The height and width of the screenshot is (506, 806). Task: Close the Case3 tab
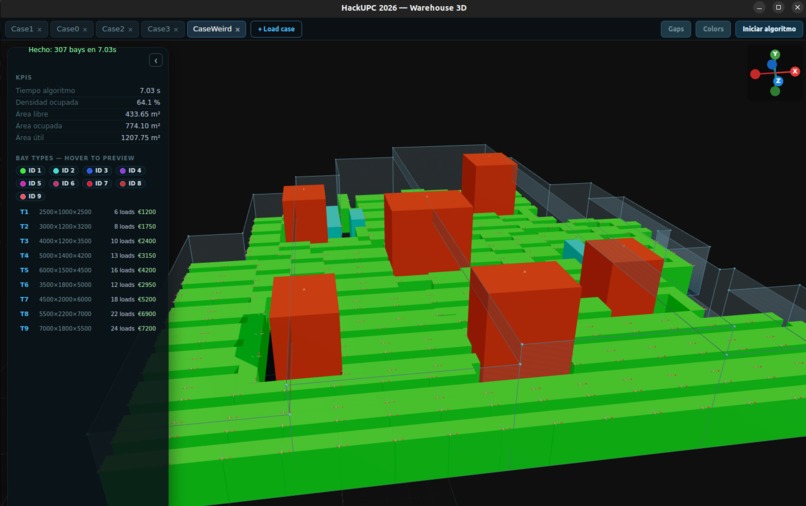tap(176, 30)
